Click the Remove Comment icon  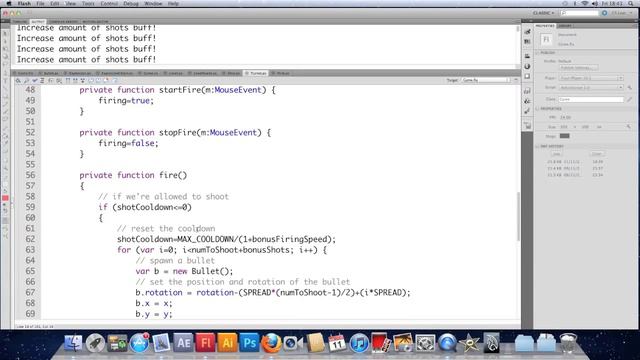(106, 81)
